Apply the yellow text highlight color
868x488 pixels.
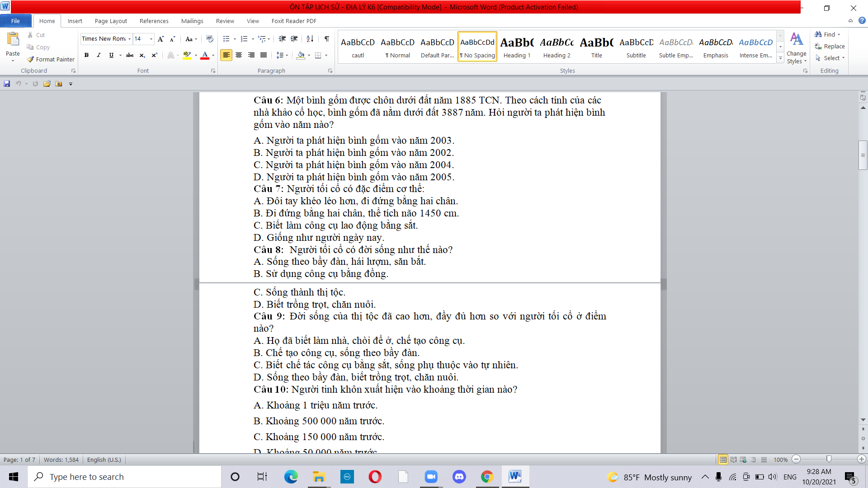pyautogui.click(x=187, y=55)
